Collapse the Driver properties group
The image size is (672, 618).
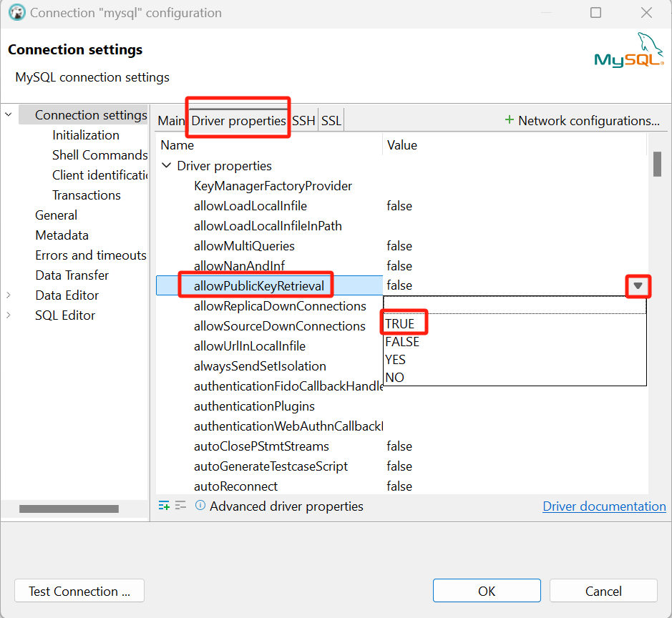point(167,165)
